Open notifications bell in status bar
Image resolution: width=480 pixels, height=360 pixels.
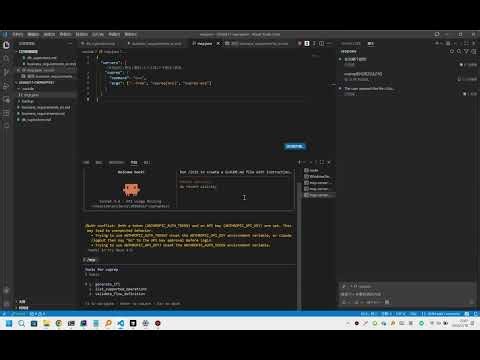pos(476,314)
